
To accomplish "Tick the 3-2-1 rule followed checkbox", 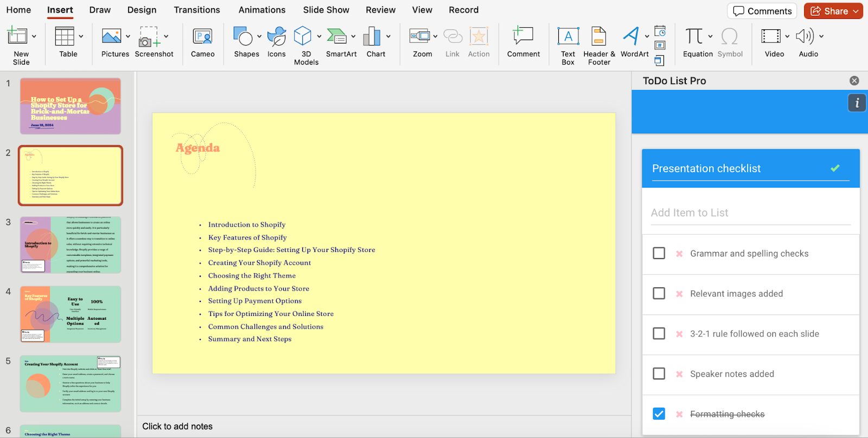I will click(x=659, y=333).
